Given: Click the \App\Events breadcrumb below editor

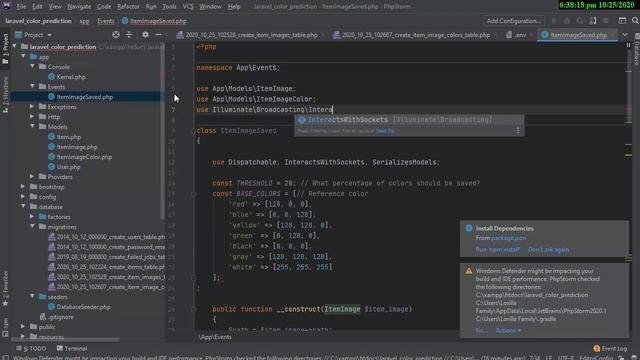Looking at the screenshot, I should [215, 337].
